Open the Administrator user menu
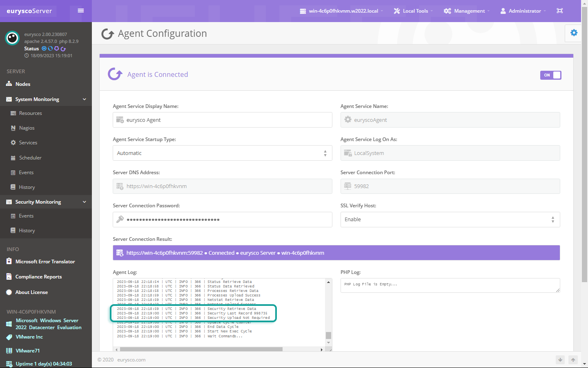 523,11
